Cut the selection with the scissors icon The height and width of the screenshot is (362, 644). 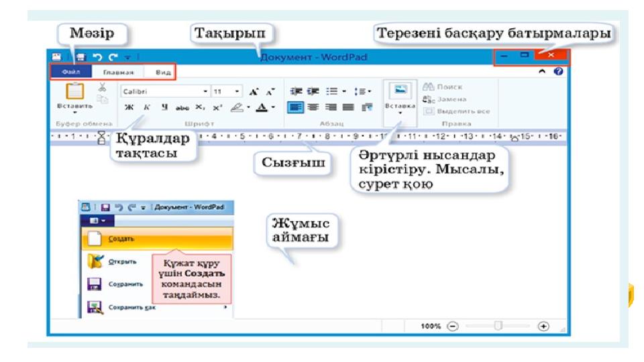tap(102, 87)
